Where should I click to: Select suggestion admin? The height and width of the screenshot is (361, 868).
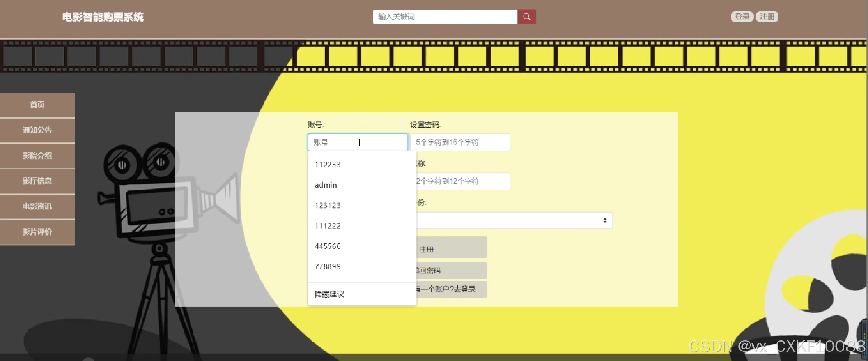pyautogui.click(x=362, y=185)
